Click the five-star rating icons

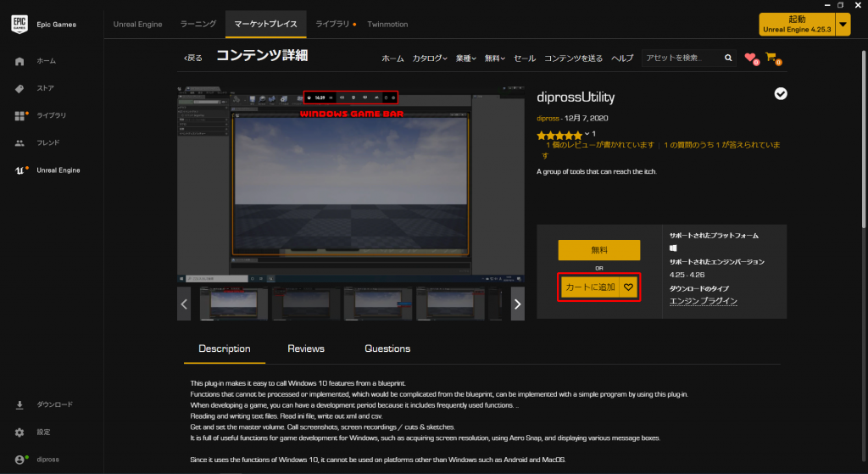[559, 135]
